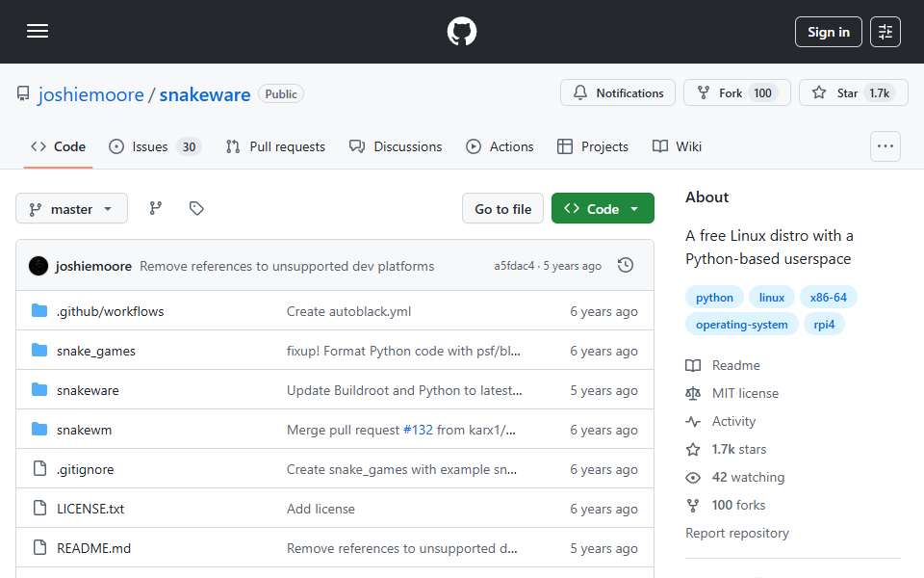Image resolution: width=924 pixels, height=578 pixels.
Task: Click the repository icon beside joshiemoore
Action: tap(23, 93)
